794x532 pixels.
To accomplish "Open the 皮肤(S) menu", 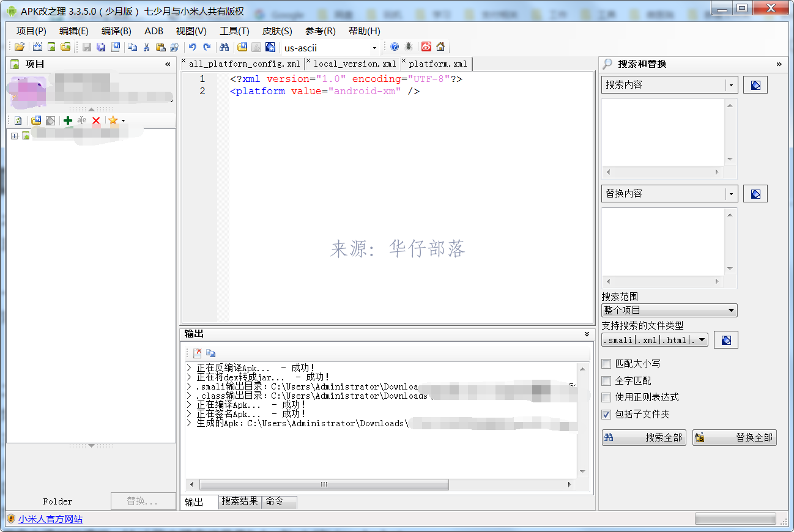I will pos(277,31).
